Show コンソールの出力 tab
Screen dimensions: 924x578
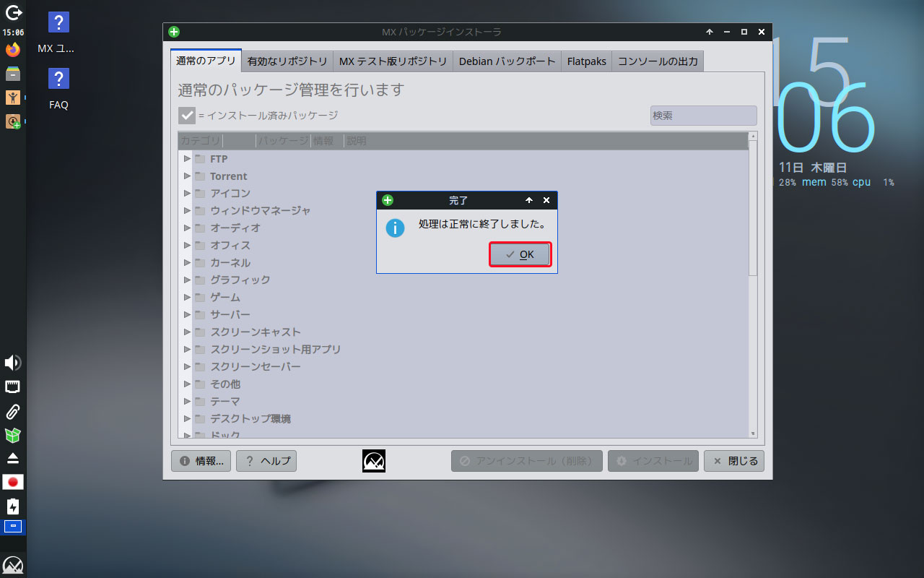(x=658, y=61)
